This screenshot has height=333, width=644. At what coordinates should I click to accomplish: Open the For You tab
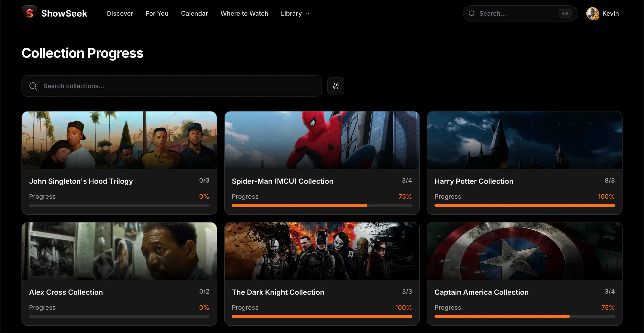157,13
